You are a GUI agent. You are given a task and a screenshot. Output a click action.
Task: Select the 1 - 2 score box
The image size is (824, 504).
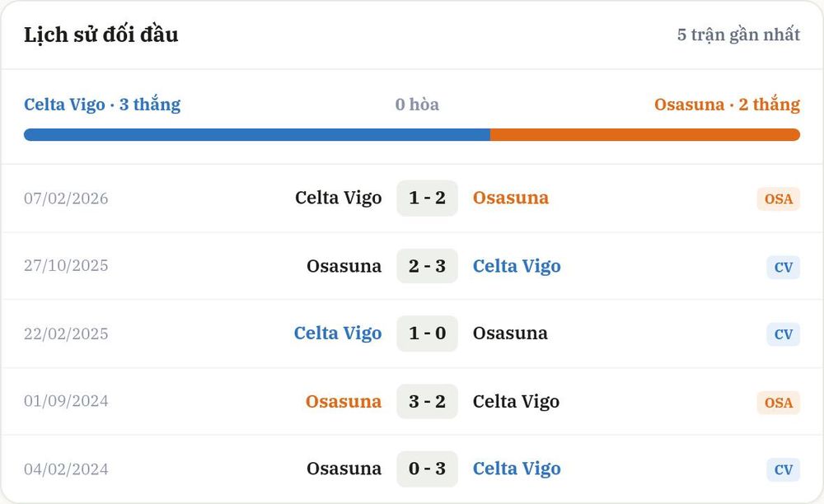tap(427, 198)
